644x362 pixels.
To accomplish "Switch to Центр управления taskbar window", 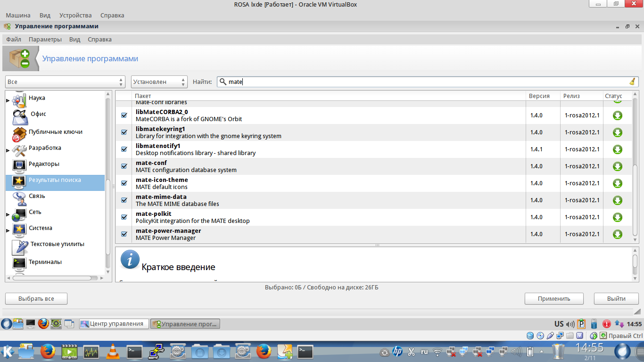I will (x=114, y=324).
